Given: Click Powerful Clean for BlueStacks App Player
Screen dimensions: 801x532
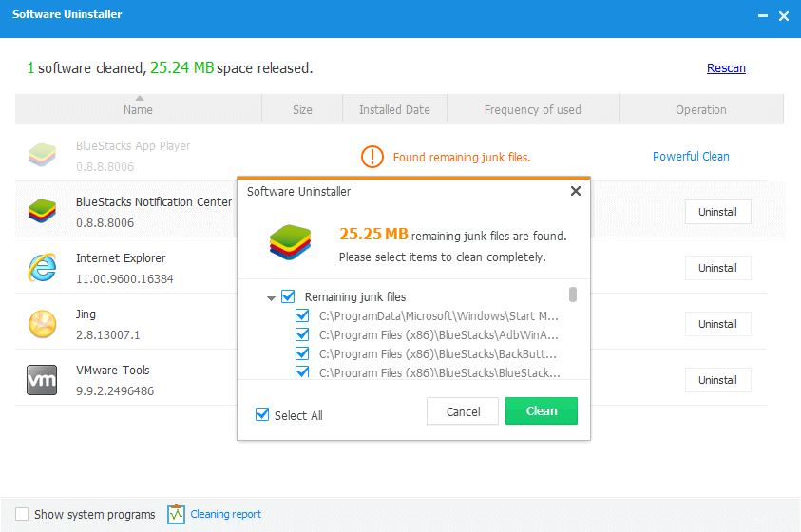Looking at the screenshot, I should pyautogui.click(x=691, y=157).
